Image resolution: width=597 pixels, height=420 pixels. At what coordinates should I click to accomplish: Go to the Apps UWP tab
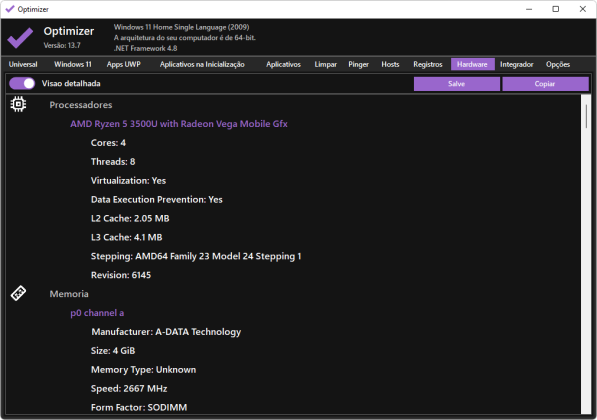click(124, 64)
